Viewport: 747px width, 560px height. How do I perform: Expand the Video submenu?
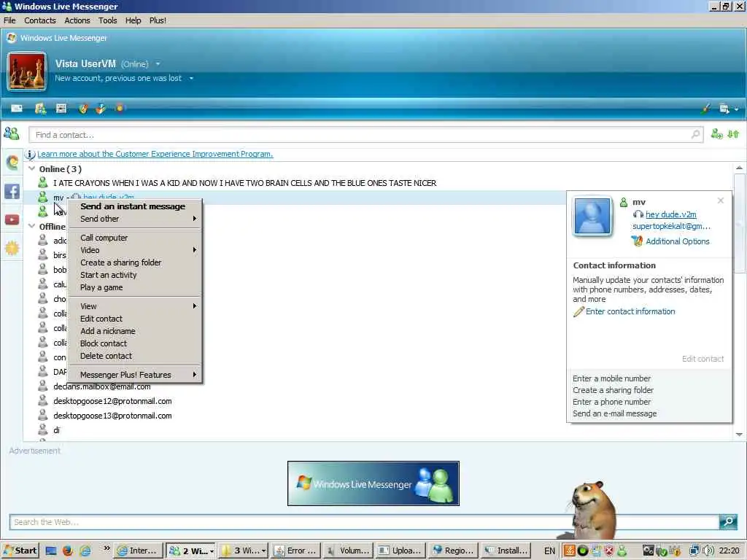(x=135, y=250)
